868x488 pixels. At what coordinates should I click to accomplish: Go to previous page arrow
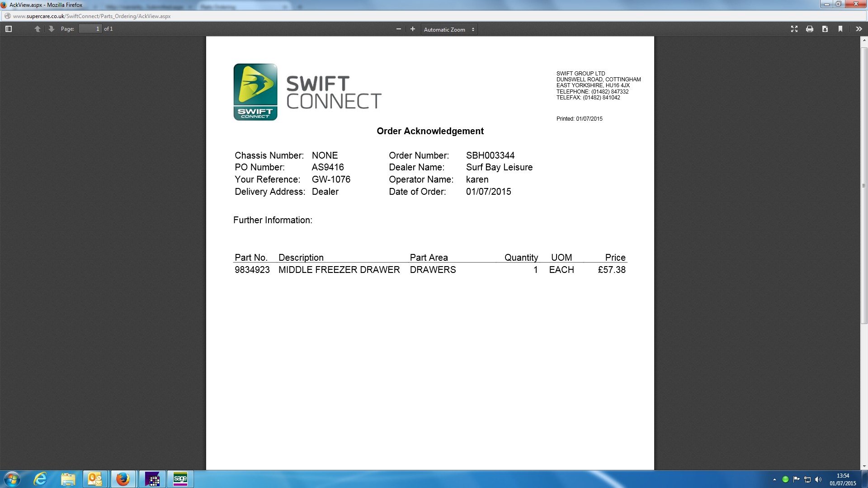[x=38, y=29]
